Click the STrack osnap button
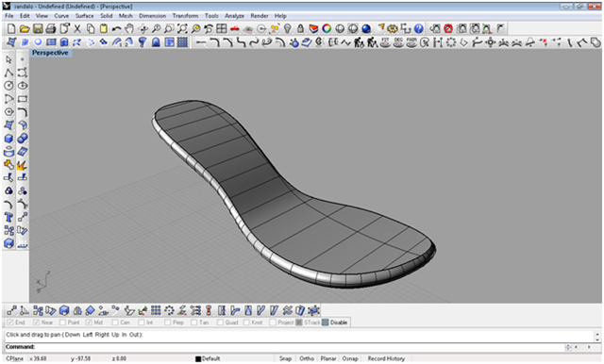This screenshot has height=364, width=604. [309, 323]
